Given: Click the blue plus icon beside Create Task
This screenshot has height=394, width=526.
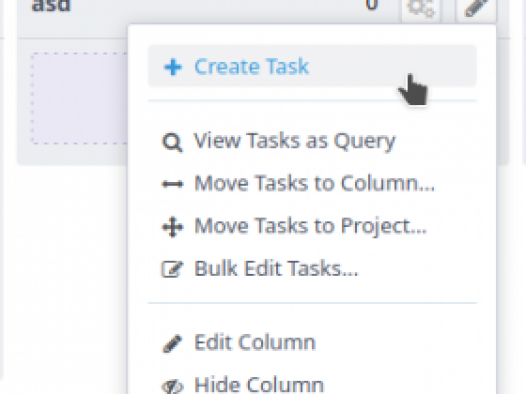Looking at the screenshot, I should click(173, 67).
